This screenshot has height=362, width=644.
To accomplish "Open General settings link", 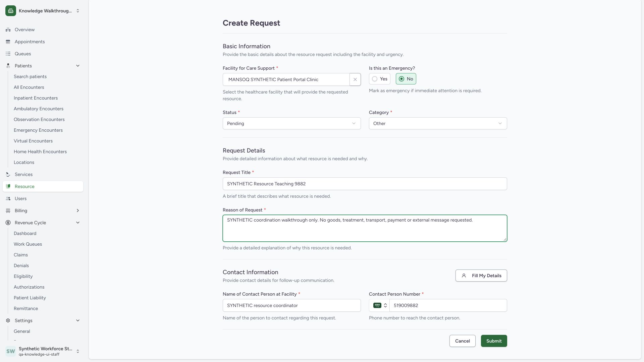I will click(x=22, y=331).
